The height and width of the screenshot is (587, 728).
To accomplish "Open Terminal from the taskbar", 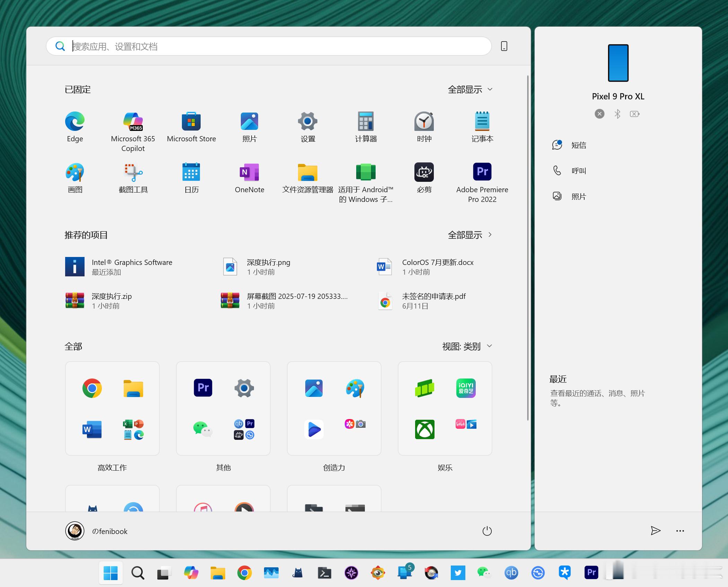I will (324, 573).
